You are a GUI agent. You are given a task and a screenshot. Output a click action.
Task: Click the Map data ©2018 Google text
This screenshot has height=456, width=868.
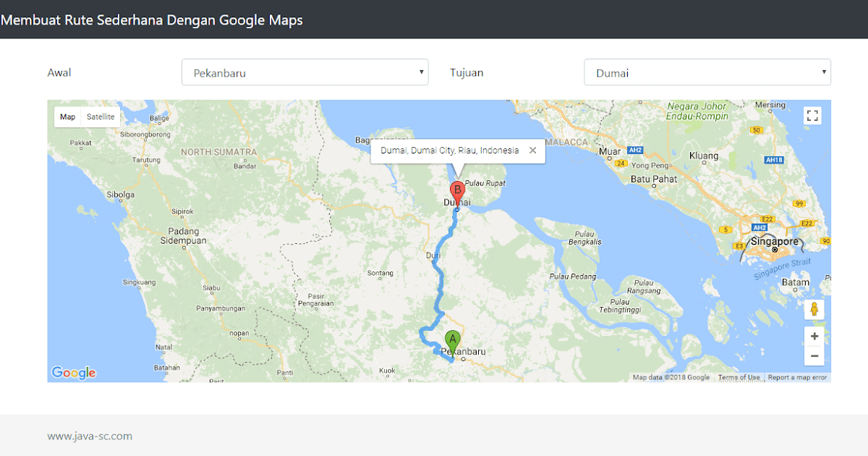pos(671,377)
